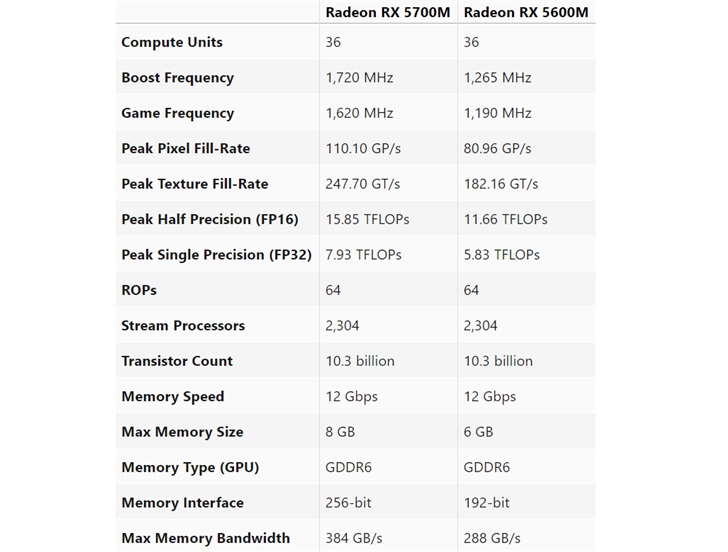The image size is (728, 552).
Task: Select the Compute Units row label
Action: tap(172, 42)
